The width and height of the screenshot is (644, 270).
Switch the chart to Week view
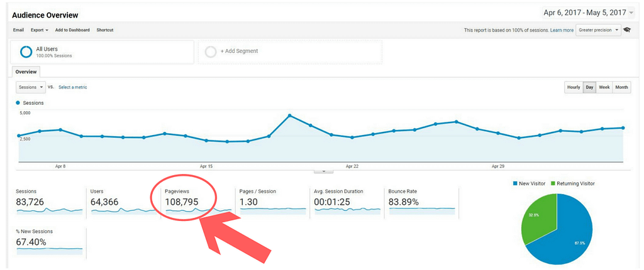(604, 87)
